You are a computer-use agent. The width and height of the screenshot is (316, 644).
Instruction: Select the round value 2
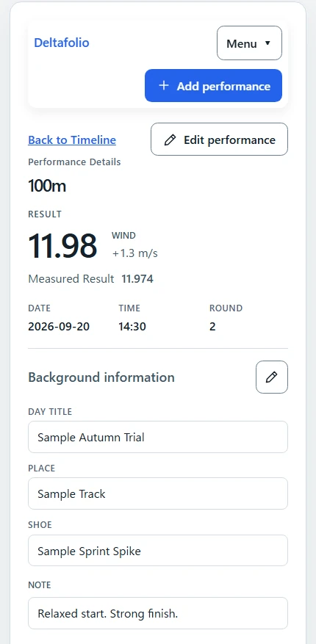pyautogui.click(x=212, y=327)
